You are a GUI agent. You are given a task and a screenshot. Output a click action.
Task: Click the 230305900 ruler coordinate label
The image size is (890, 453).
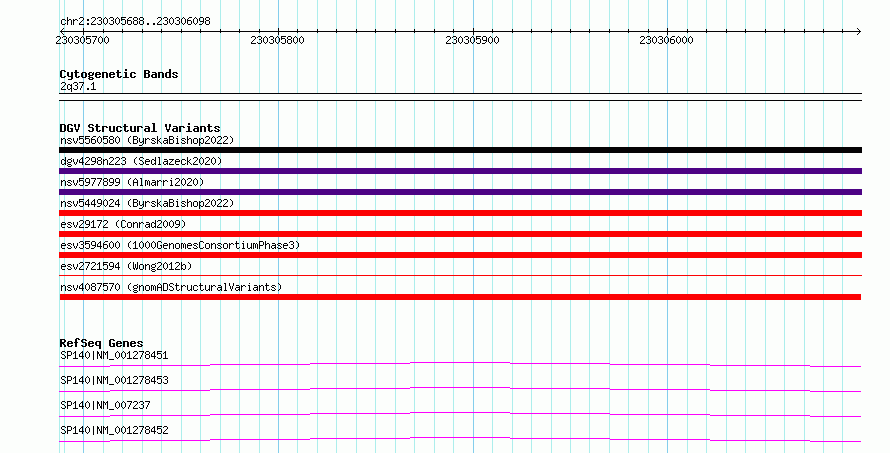[x=472, y=40]
